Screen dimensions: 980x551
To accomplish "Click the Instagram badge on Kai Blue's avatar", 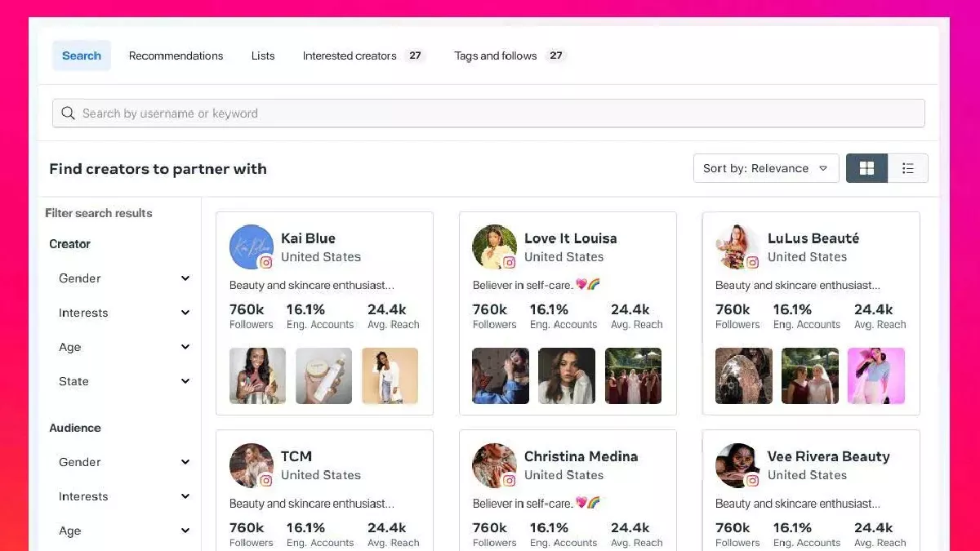I will pos(265,263).
